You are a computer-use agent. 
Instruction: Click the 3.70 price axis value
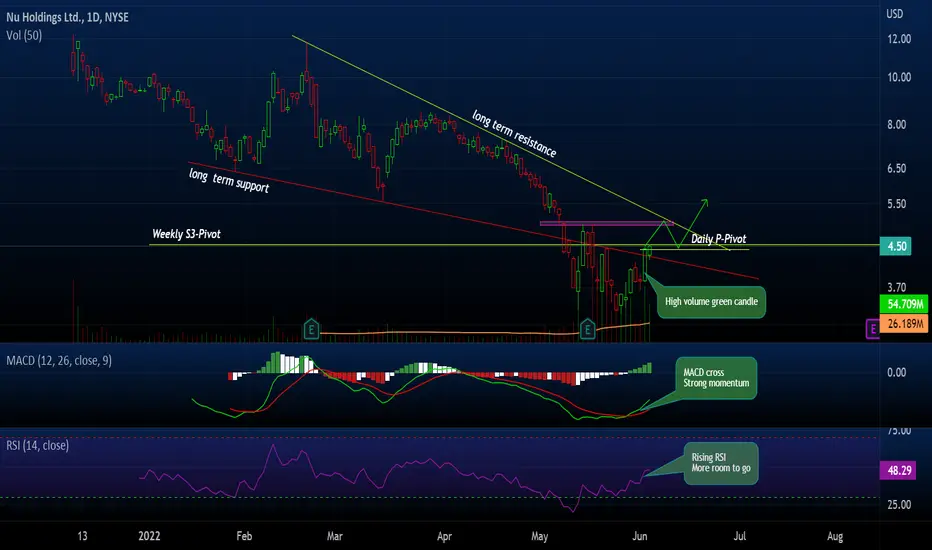coord(896,288)
